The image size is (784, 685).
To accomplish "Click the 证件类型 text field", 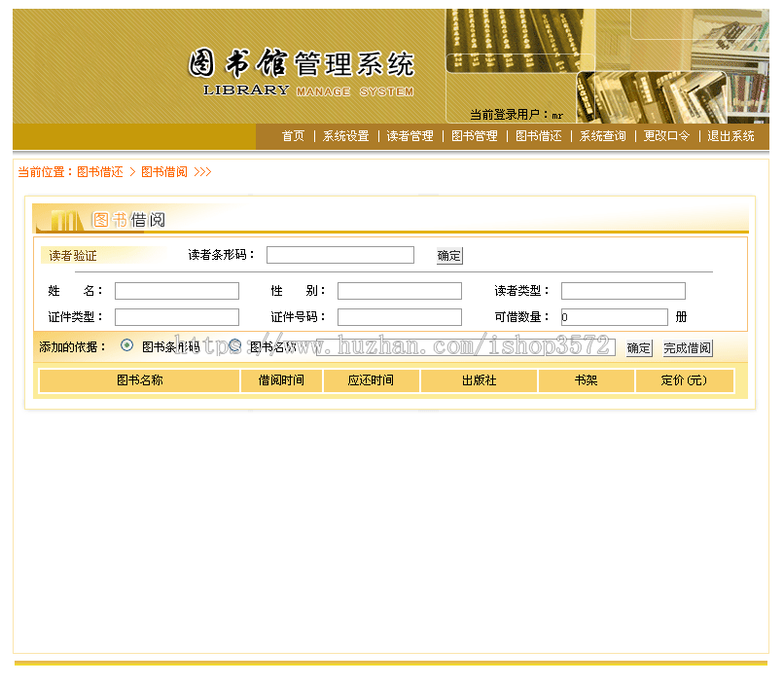I will click(177, 317).
